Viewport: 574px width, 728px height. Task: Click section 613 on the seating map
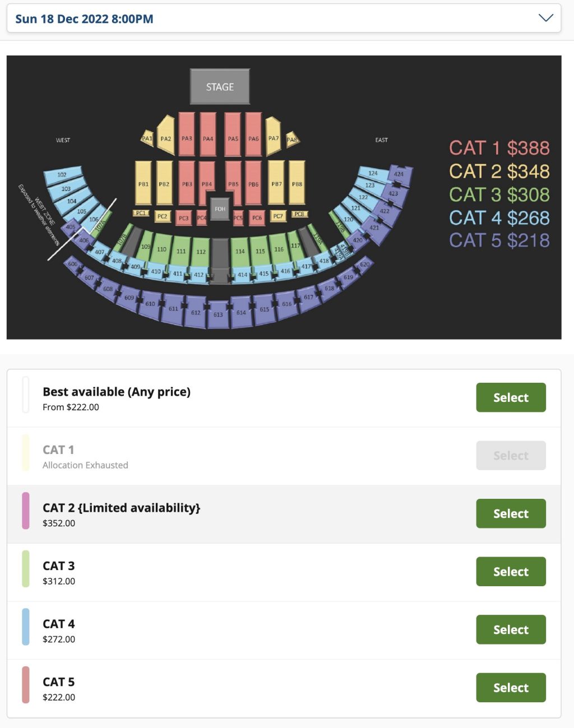(x=218, y=314)
